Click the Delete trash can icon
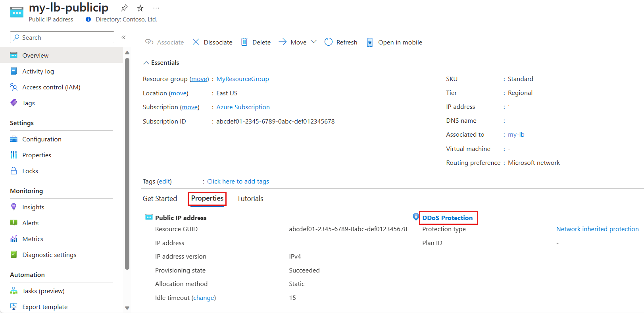Screen dimensions: 644x313 coord(244,42)
